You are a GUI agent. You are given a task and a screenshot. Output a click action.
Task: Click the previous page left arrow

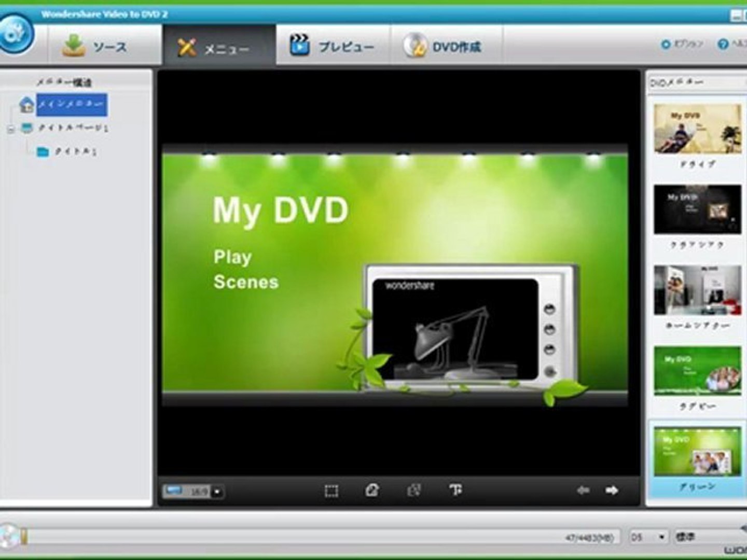click(x=583, y=490)
